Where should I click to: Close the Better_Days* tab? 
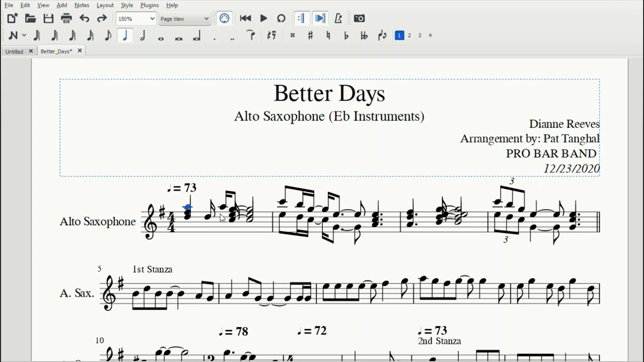point(79,51)
